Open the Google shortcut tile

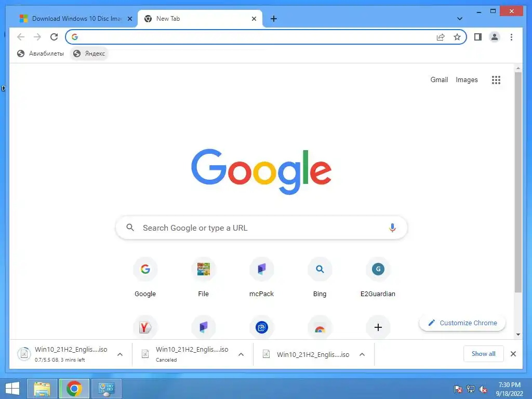pos(145,277)
